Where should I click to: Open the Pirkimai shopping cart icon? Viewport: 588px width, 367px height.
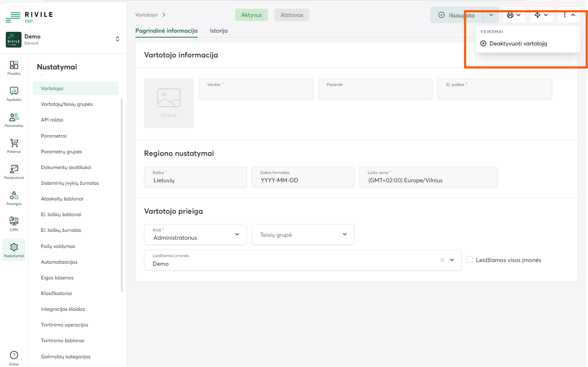tap(14, 146)
